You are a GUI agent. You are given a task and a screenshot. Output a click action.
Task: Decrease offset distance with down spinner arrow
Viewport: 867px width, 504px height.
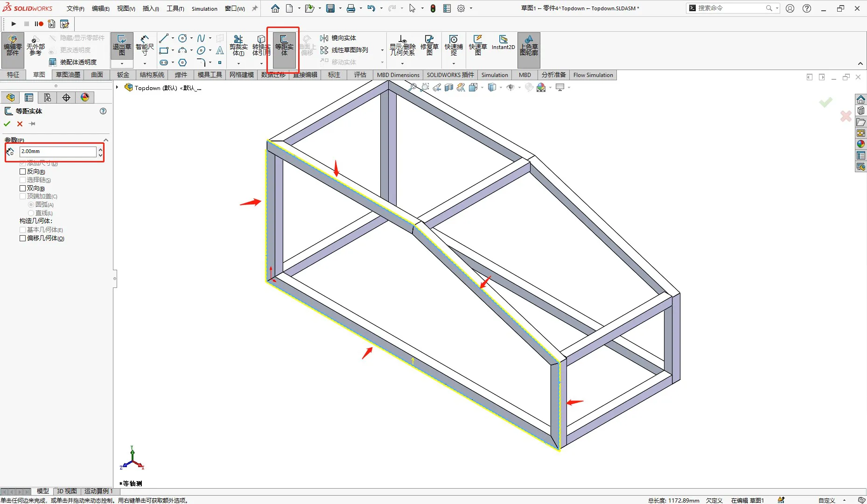click(x=100, y=154)
